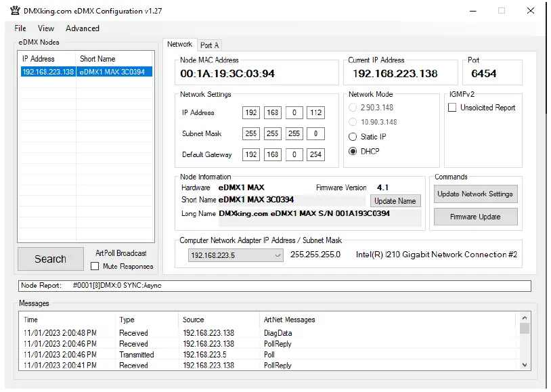This screenshot has width=551, height=392.
Task: Click the Messages scrollbar up arrow
Action: coord(525,318)
